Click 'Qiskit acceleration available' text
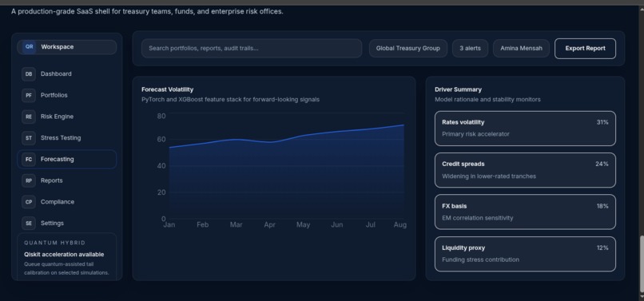 pos(64,255)
